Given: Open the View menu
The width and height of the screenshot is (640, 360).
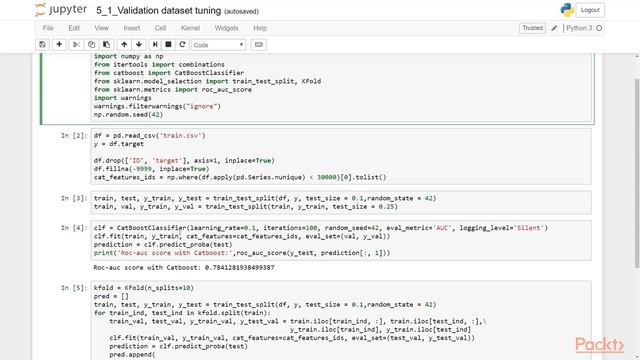Looking at the screenshot, I should [102, 28].
